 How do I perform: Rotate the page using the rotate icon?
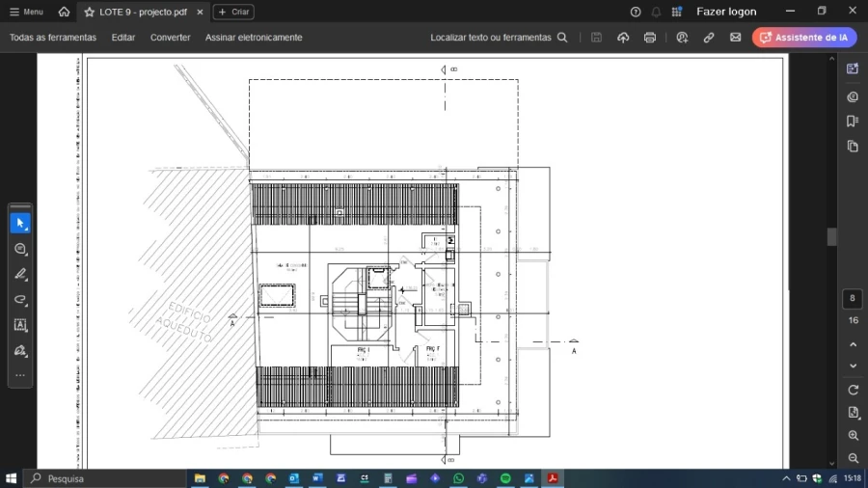(853, 390)
